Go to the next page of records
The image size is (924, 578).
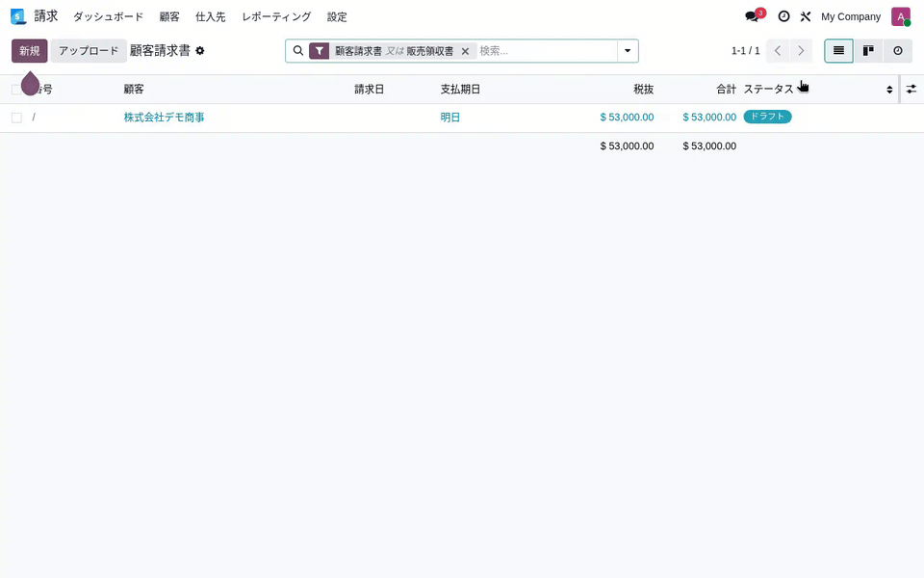click(x=801, y=51)
